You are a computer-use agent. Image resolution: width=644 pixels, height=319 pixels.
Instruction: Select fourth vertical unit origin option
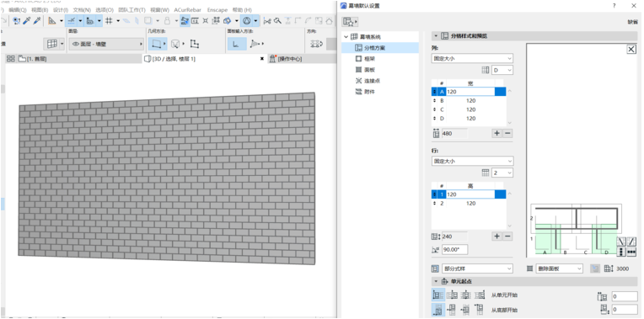point(480,310)
